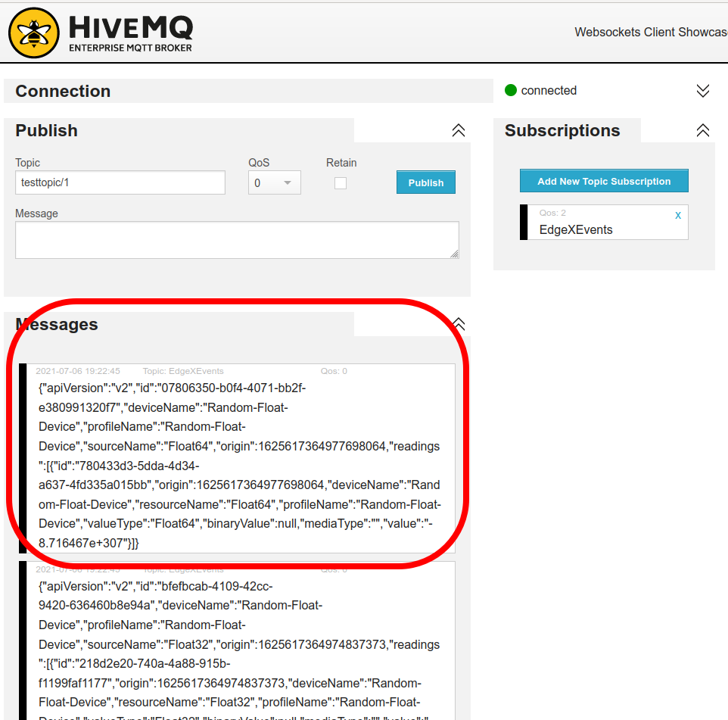Image resolution: width=728 pixels, height=720 pixels.
Task: Click the Websockets Client Showcase title
Action: (x=651, y=32)
